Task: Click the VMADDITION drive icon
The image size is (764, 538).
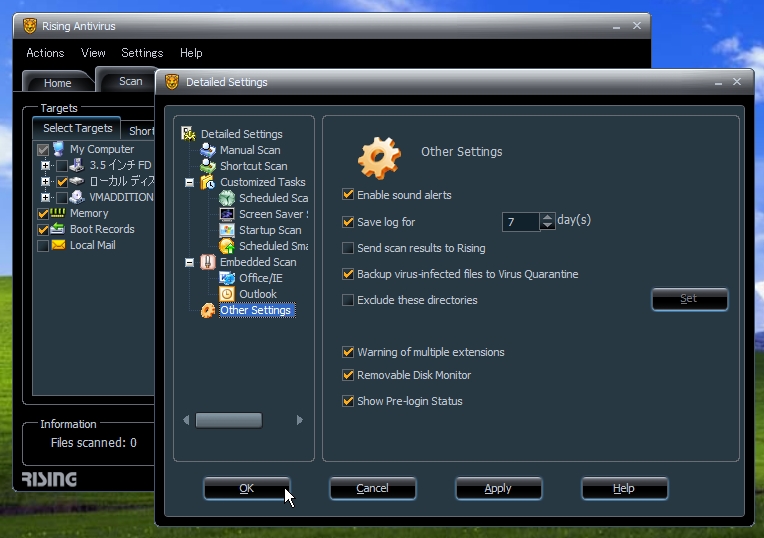Action: coord(76,197)
